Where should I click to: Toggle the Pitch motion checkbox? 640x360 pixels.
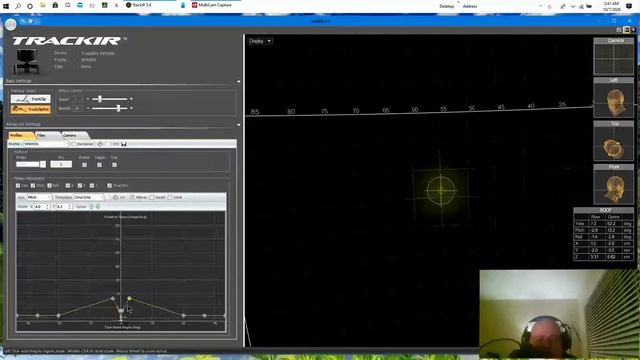pos(33,186)
